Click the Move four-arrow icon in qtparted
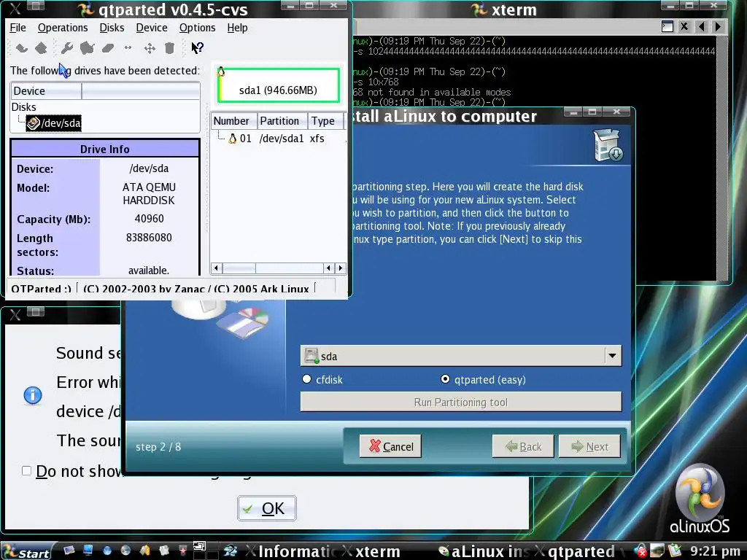Screen dimensions: 747x560 [x=150, y=47]
